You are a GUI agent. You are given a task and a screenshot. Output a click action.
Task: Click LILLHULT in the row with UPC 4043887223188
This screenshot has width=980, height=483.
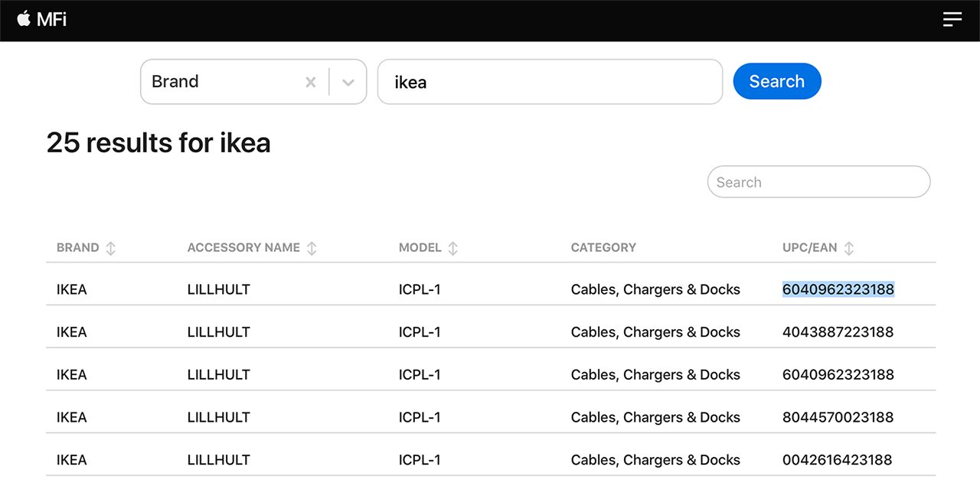click(x=219, y=332)
